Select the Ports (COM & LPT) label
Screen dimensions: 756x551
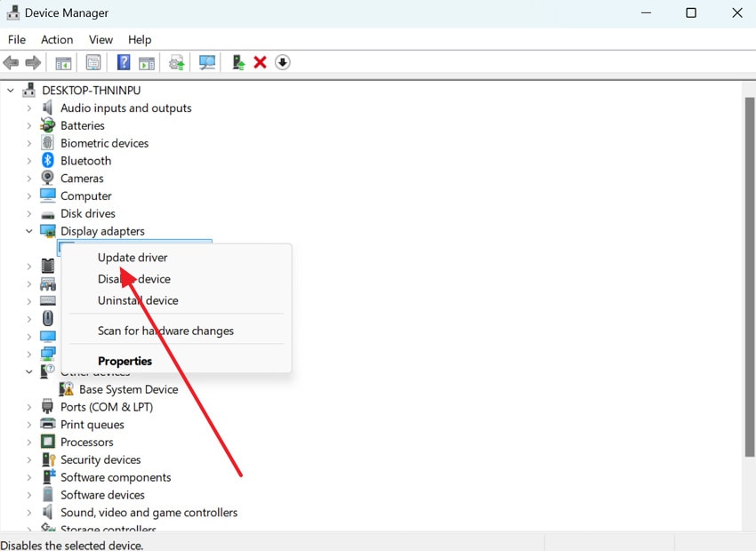[107, 407]
